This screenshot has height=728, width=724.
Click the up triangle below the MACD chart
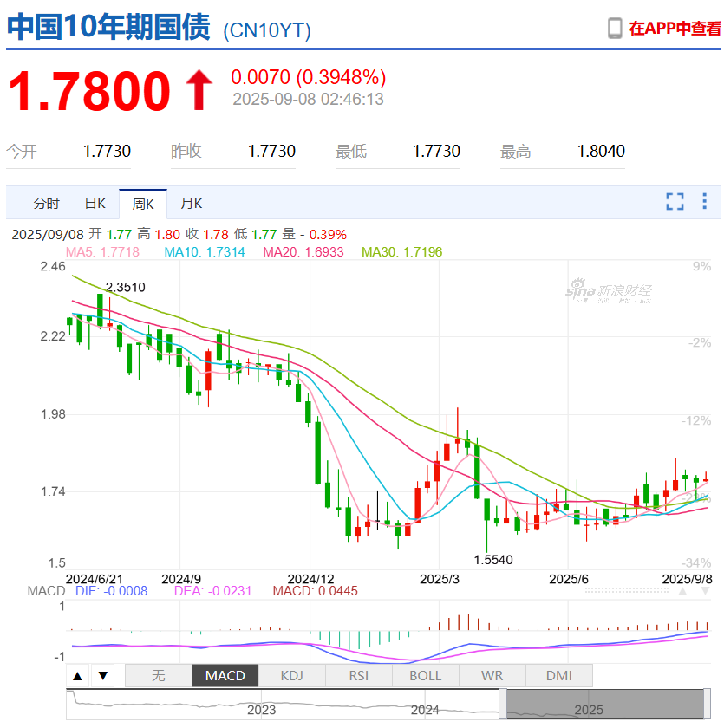coord(77,676)
